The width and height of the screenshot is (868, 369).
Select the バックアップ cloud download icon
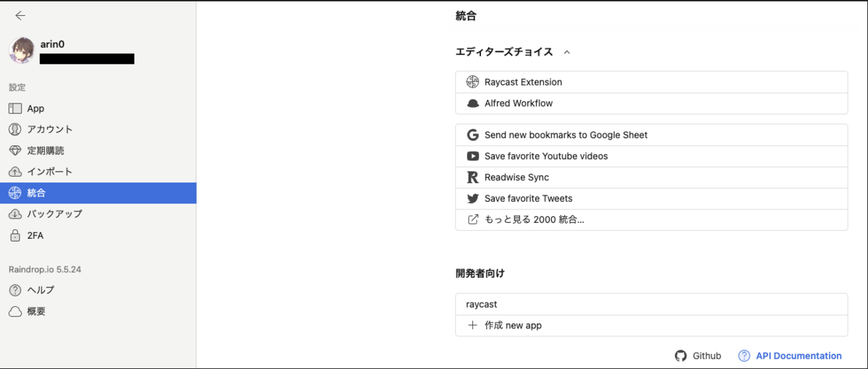(x=15, y=214)
